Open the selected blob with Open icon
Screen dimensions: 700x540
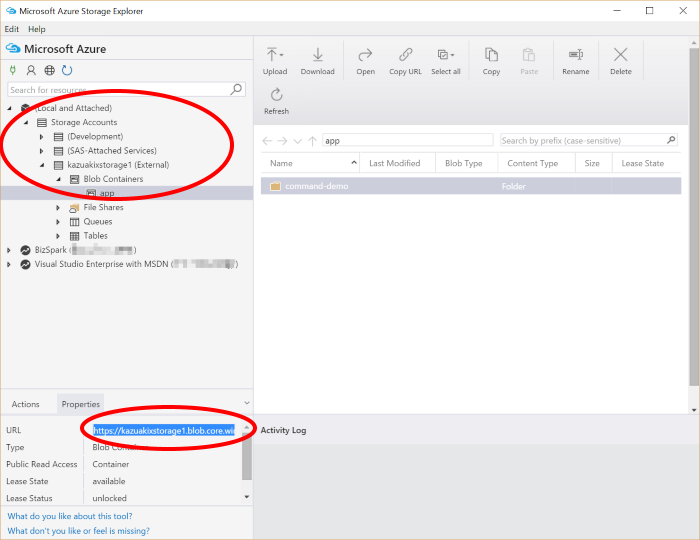[365, 55]
